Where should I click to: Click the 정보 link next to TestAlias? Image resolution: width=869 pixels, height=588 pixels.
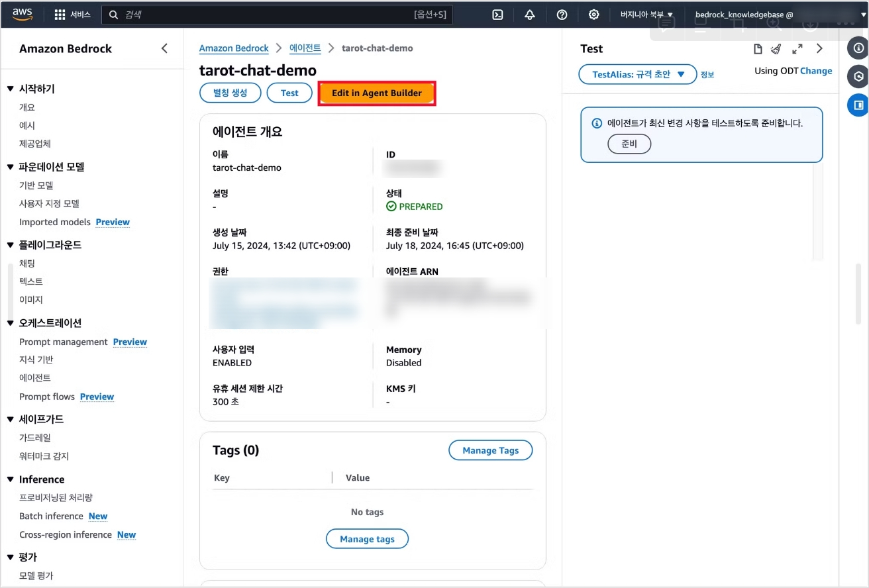point(707,75)
